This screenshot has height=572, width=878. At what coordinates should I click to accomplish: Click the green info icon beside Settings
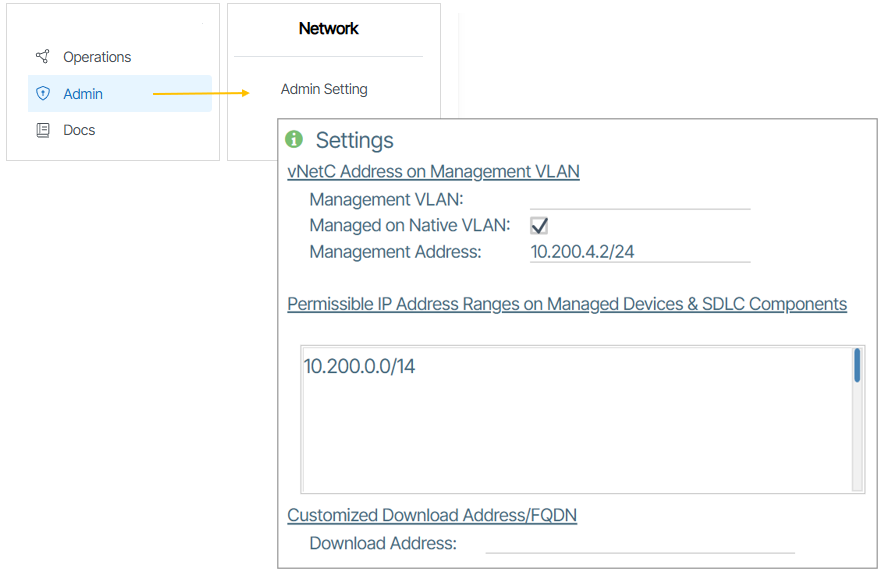[x=294, y=139]
